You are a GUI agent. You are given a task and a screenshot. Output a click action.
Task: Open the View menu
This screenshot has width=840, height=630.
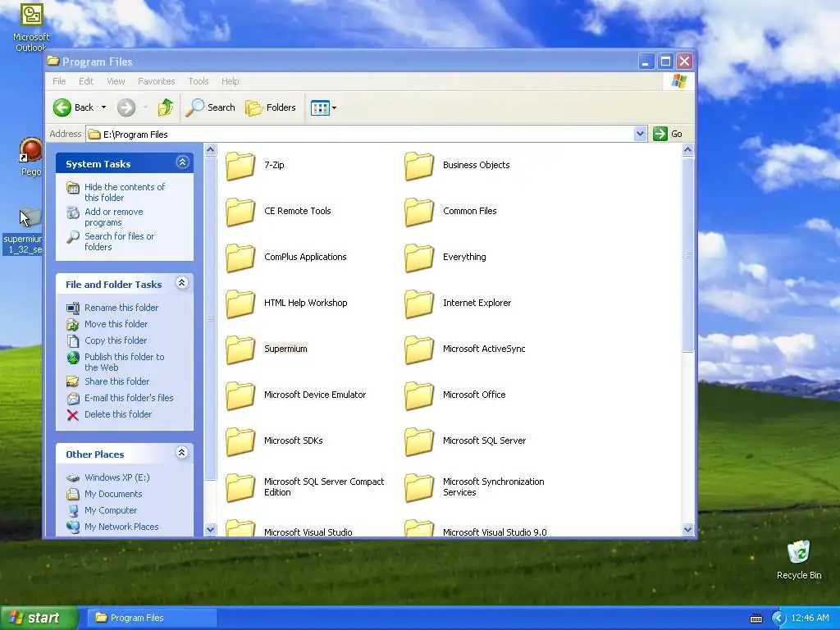[116, 81]
